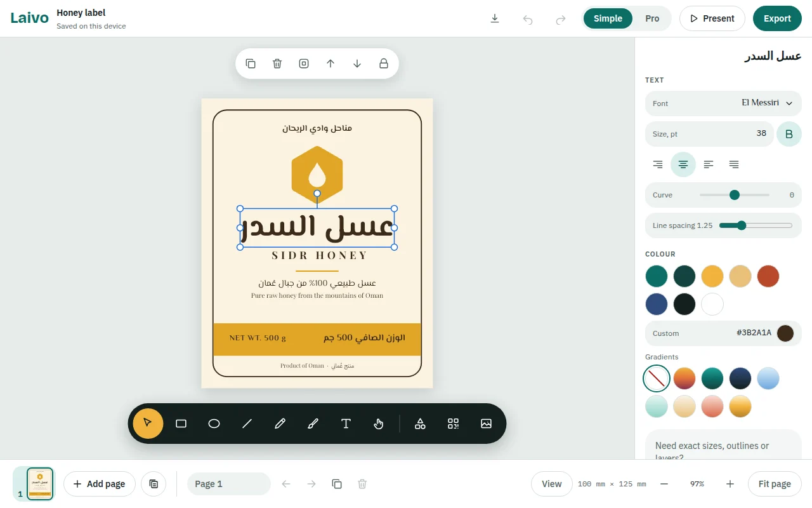Toggle bold text formatting
This screenshot has width=812, height=508.
point(789,134)
